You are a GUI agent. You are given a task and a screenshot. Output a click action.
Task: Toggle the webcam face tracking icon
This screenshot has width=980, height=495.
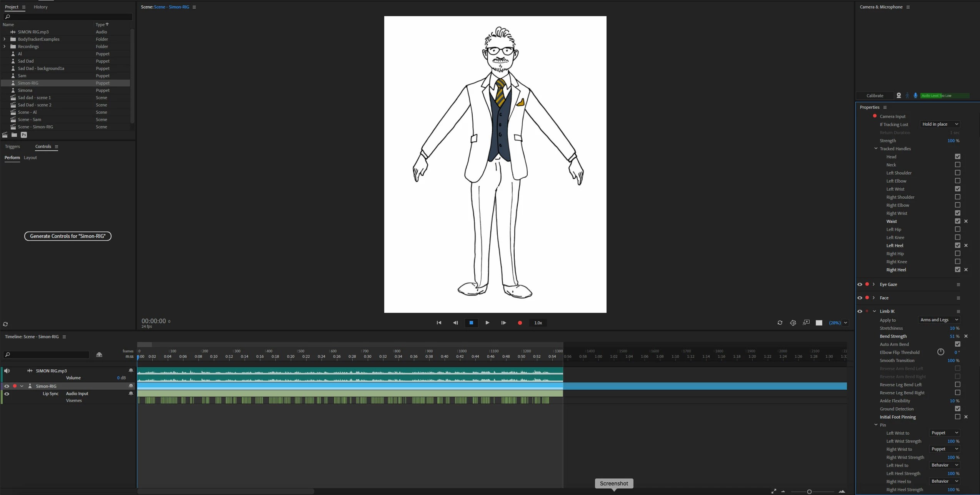tap(899, 96)
